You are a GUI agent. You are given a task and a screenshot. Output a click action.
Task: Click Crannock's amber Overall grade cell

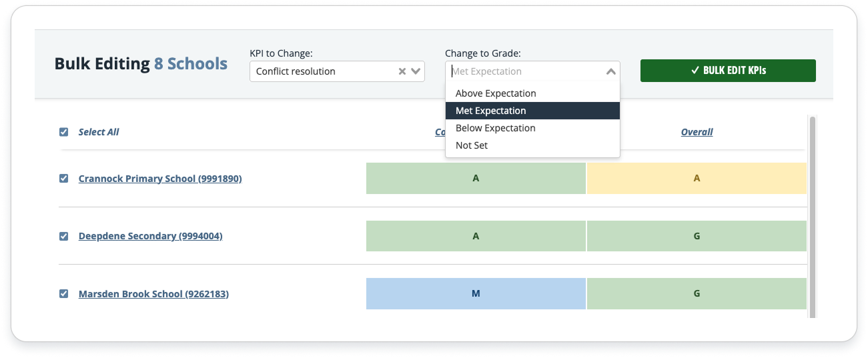coord(697,179)
